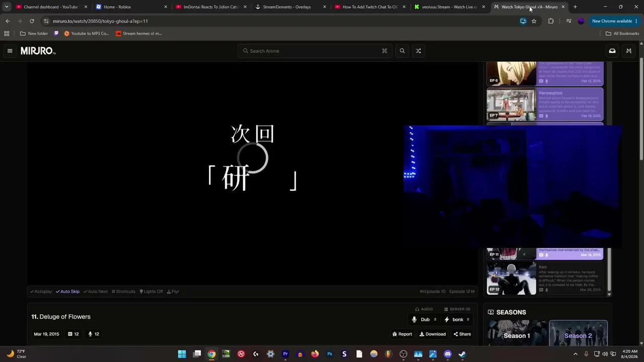The width and height of the screenshot is (644, 362).
Task: Open Chrome extensions puzzle icon
Action: [x=551, y=21]
